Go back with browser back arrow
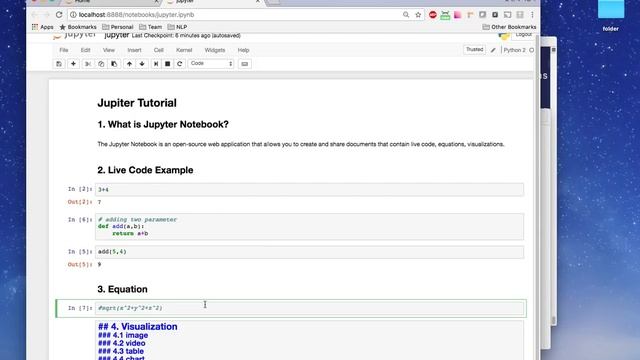Image resolution: width=640 pixels, height=360 pixels. pyautogui.click(x=34, y=15)
